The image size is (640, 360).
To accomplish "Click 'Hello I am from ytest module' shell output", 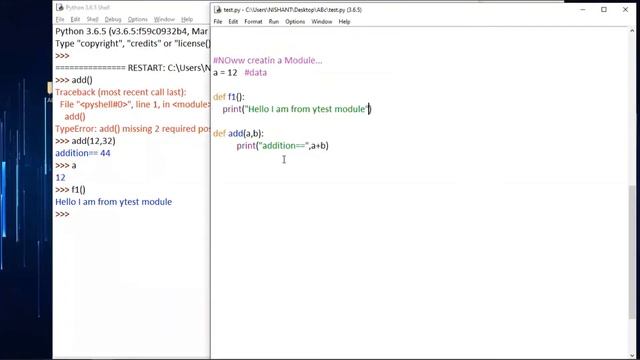I will pos(113,202).
